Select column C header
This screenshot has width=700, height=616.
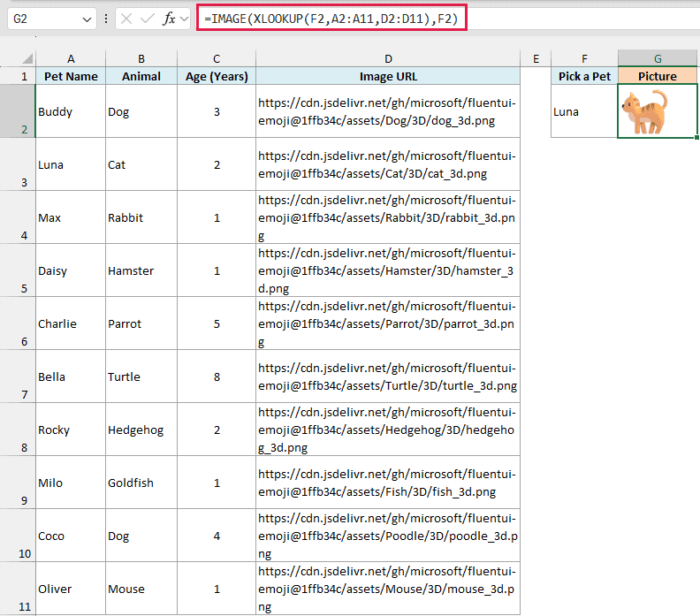(217, 58)
